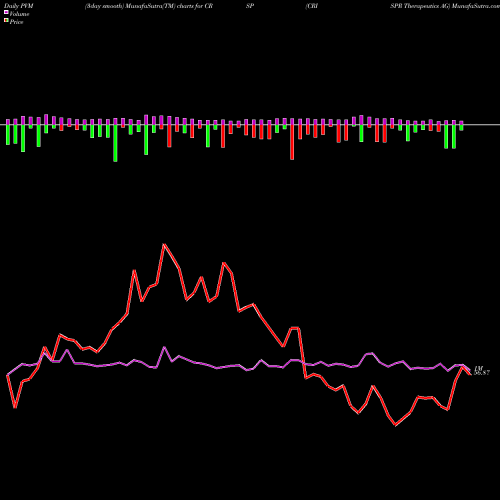
Task: Click the "SP" text in the header
Action: (x=250, y=6)
